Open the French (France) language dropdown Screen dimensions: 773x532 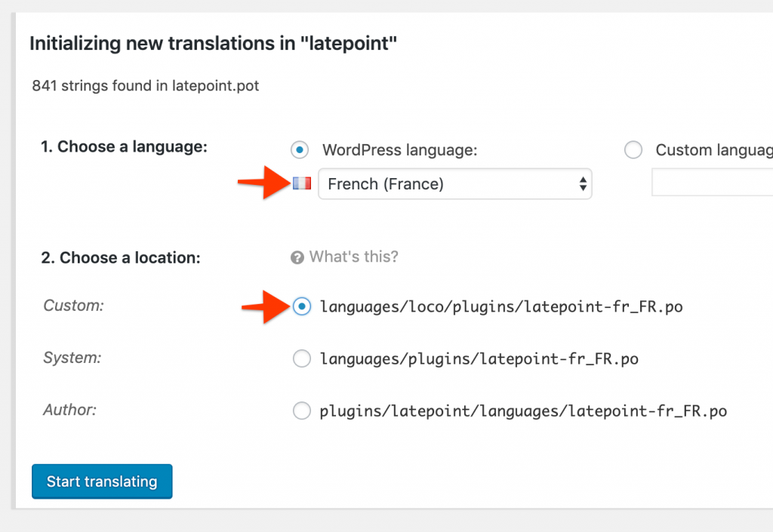click(454, 183)
